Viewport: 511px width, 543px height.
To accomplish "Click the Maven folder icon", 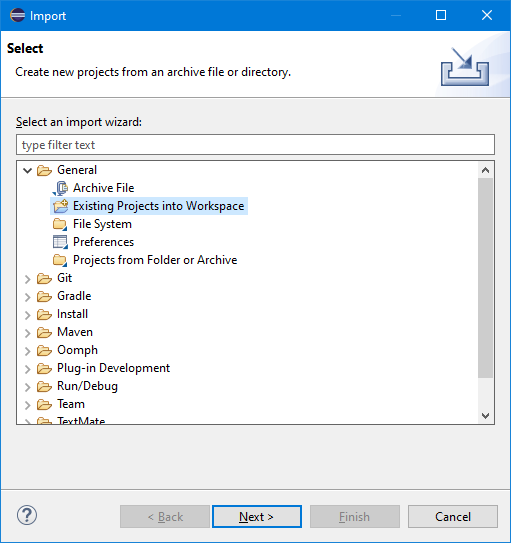I will pyautogui.click(x=44, y=332).
